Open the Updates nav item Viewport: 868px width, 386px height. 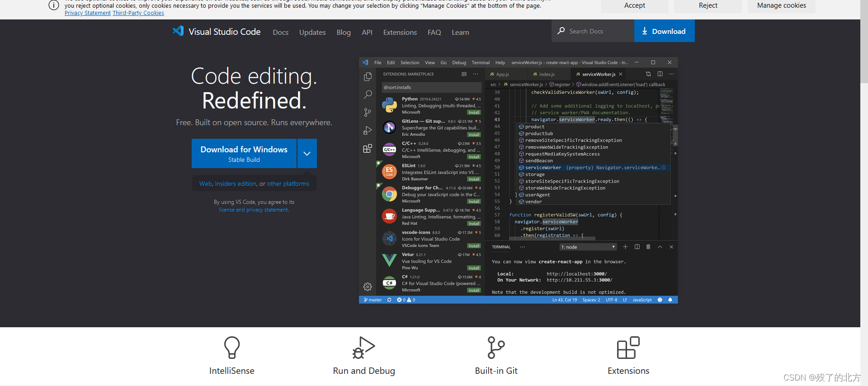coord(312,32)
